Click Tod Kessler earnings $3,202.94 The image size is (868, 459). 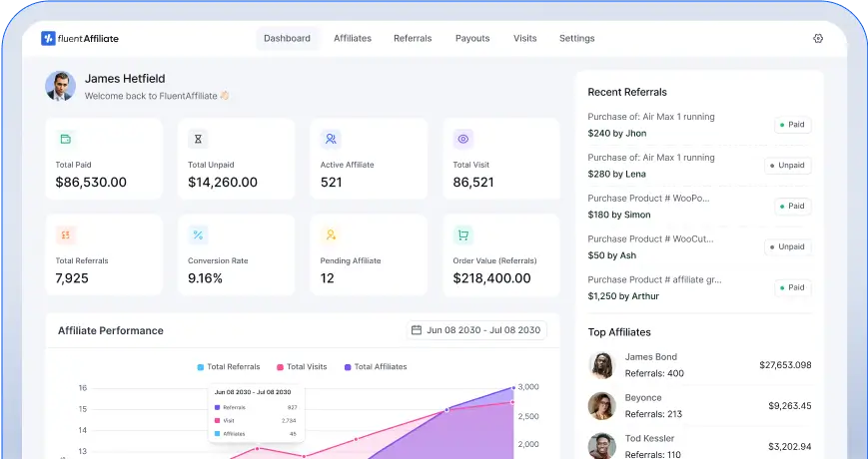click(789, 446)
